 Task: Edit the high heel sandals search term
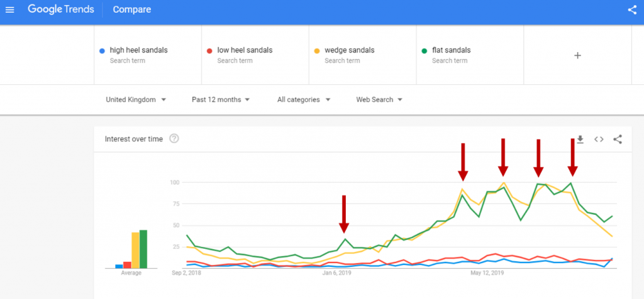tap(138, 50)
